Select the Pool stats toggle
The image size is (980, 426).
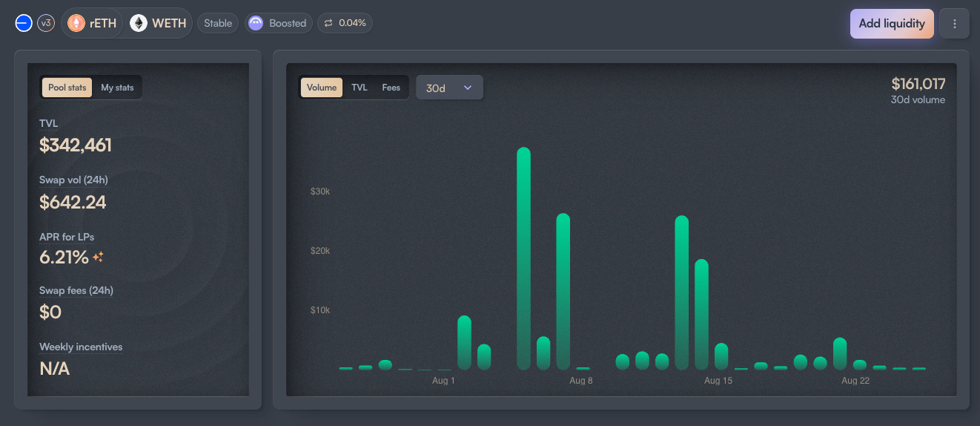point(67,88)
